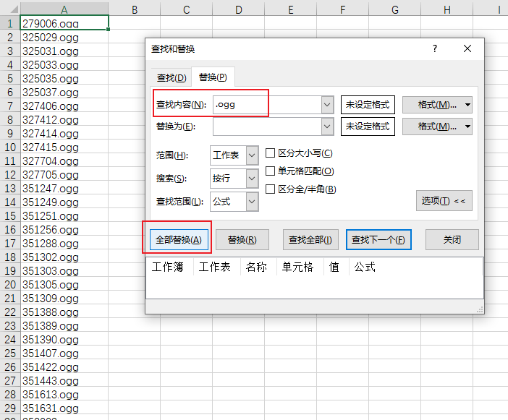Close the Find and Replace dialog
This screenshot has width=508, height=420.
(x=467, y=48)
